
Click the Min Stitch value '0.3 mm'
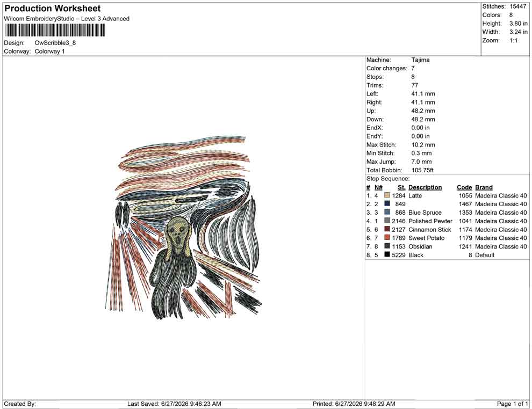[421, 153]
